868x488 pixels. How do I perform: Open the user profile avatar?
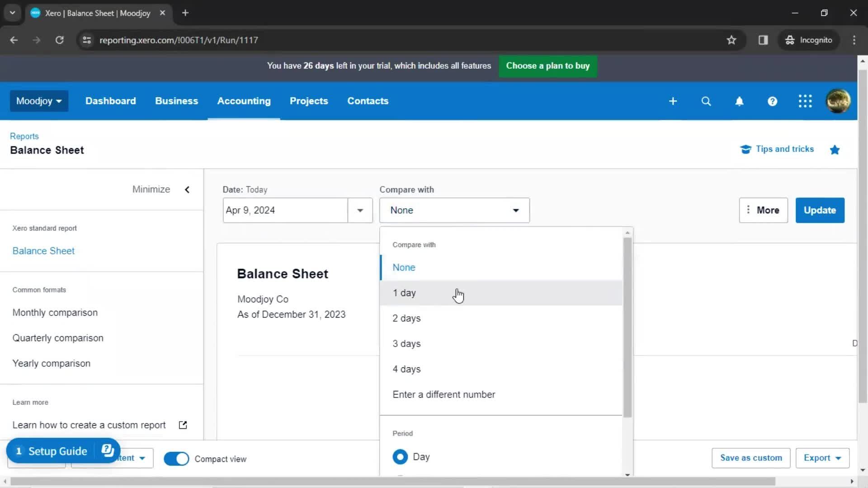(x=838, y=101)
